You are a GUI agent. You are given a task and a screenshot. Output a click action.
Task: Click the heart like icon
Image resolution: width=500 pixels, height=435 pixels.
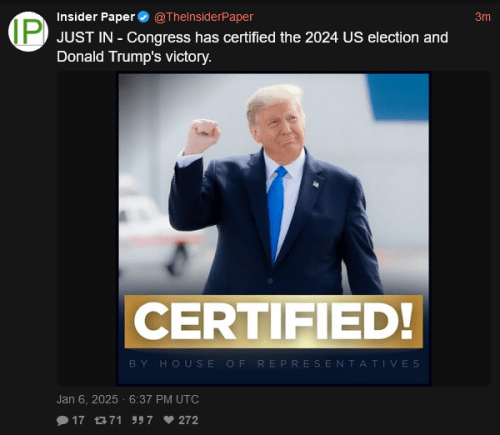point(169,420)
